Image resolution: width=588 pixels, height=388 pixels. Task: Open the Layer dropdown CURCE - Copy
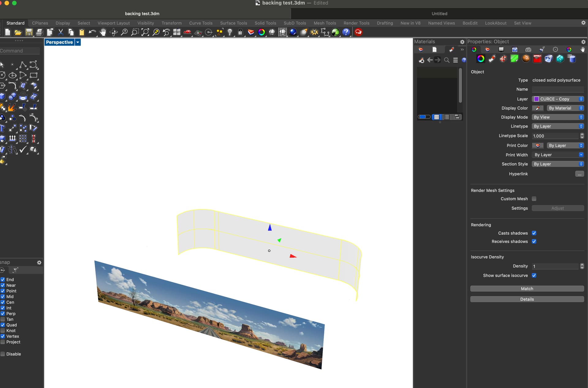[558, 99]
